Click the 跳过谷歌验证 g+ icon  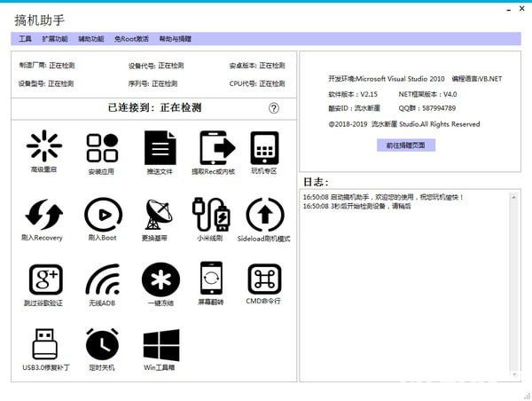click(x=46, y=279)
